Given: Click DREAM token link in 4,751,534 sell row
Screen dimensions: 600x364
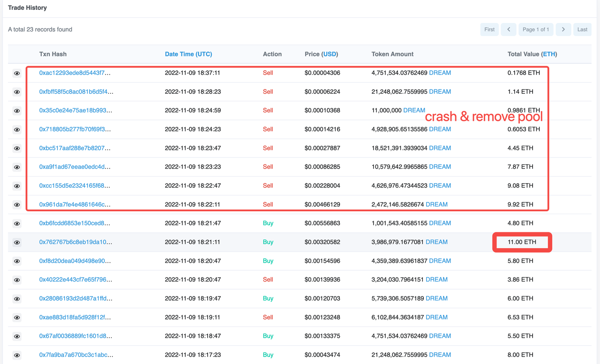Looking at the screenshot, I should [440, 73].
